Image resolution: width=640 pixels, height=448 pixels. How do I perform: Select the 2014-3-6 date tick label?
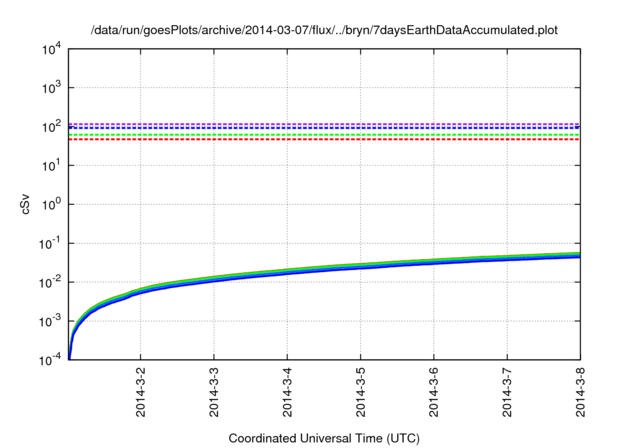pyautogui.click(x=433, y=393)
